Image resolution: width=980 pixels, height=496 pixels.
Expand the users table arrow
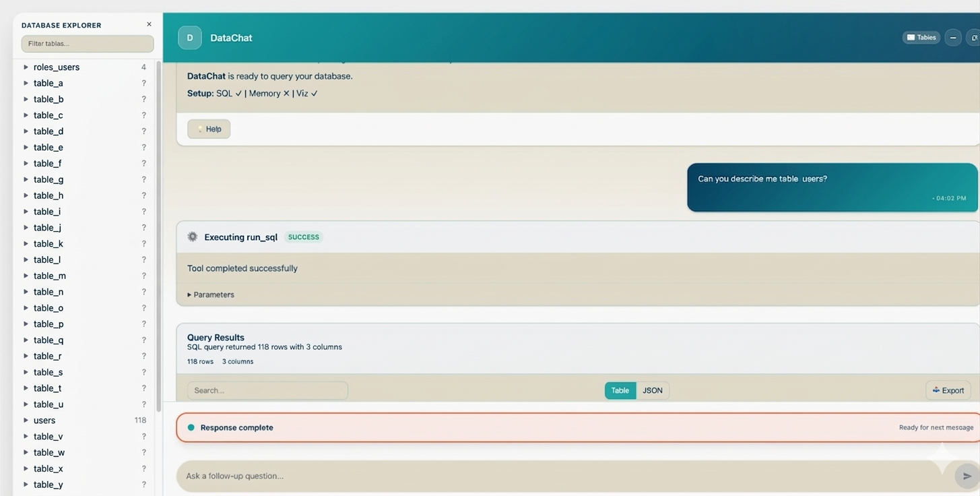click(26, 420)
